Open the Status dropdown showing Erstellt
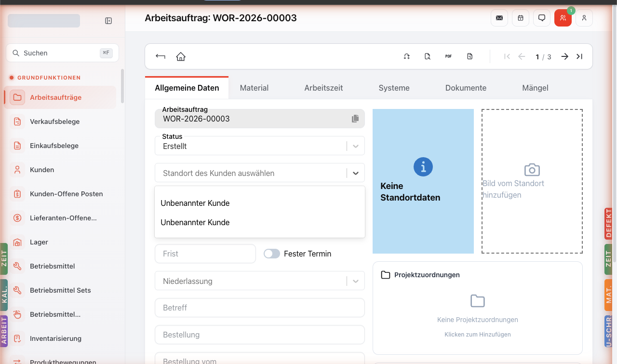This screenshot has height=364, width=617. pyautogui.click(x=260, y=146)
